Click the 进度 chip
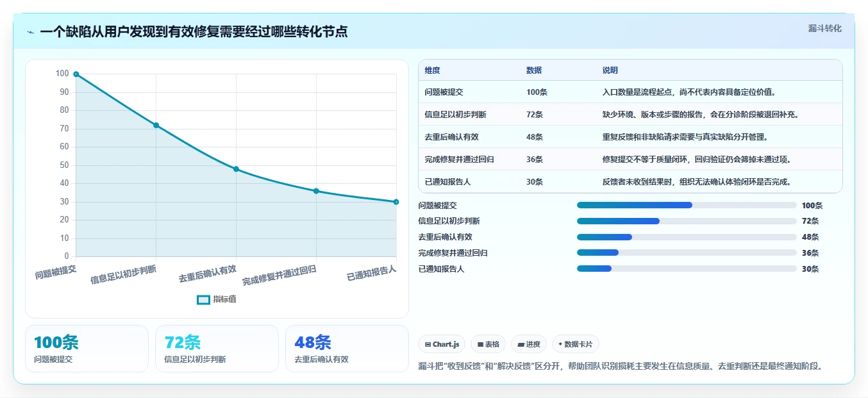The height and width of the screenshot is (398, 868). 529,344
